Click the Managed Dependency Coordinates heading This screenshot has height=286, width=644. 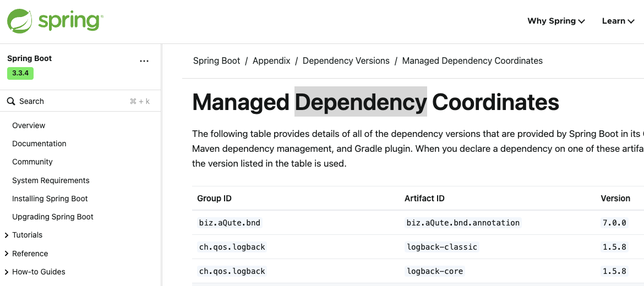[x=375, y=102]
